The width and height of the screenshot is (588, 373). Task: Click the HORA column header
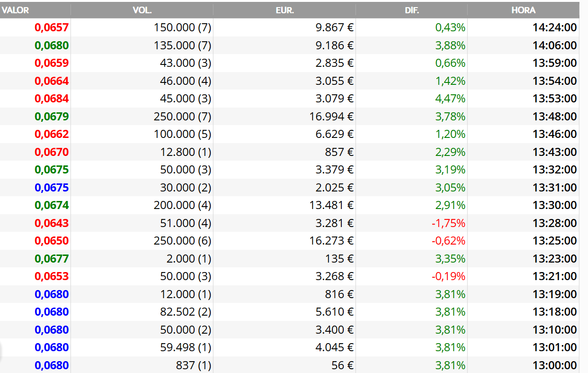pyautogui.click(x=523, y=10)
